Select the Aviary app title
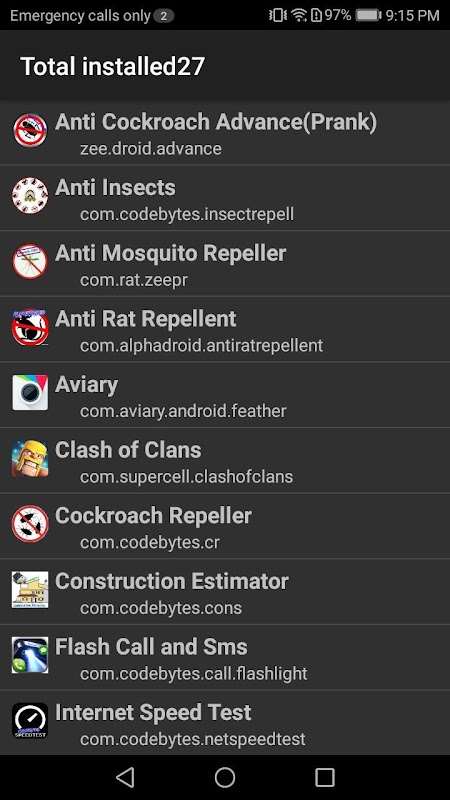450x800 pixels. point(86,385)
